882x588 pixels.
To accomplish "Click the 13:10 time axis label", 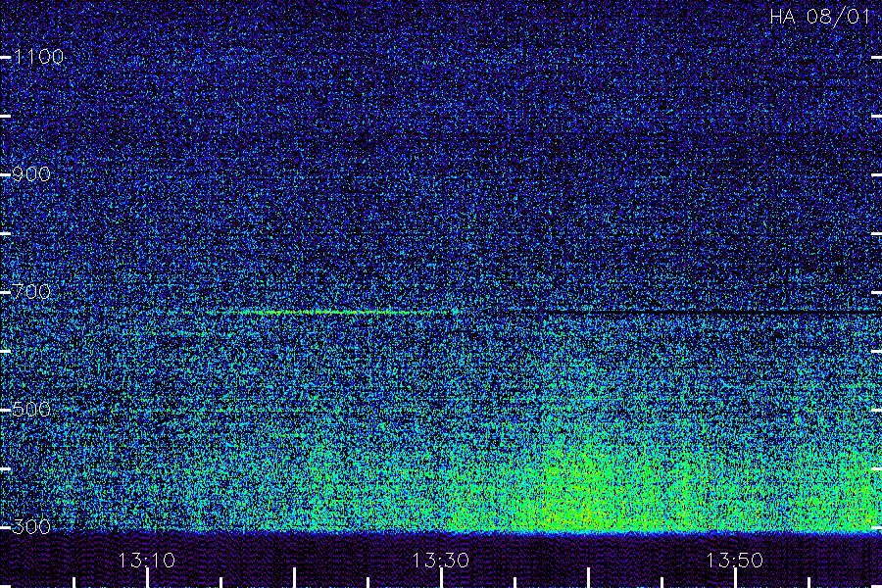I will (147, 561).
